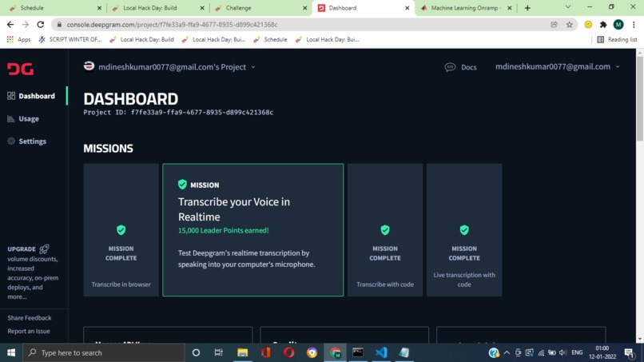Screen dimensions: 644x362
Task: Select the Transcribe with code mission card
Action: [385, 229]
